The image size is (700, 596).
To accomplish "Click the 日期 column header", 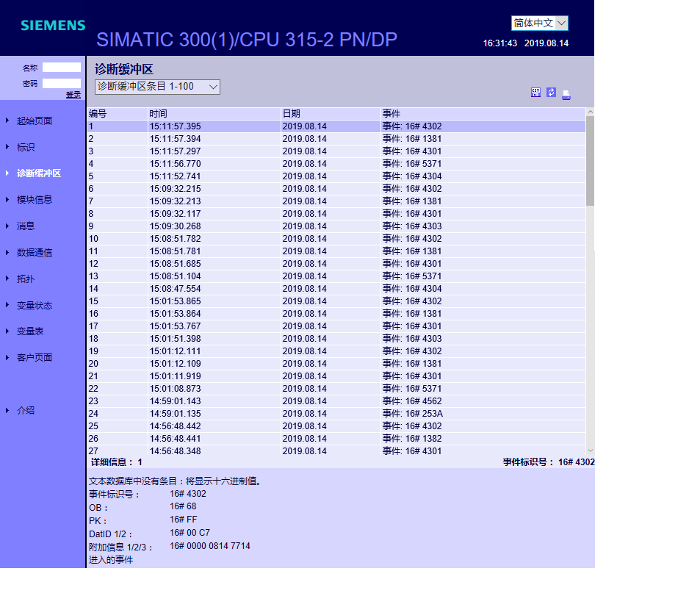I will [x=331, y=113].
